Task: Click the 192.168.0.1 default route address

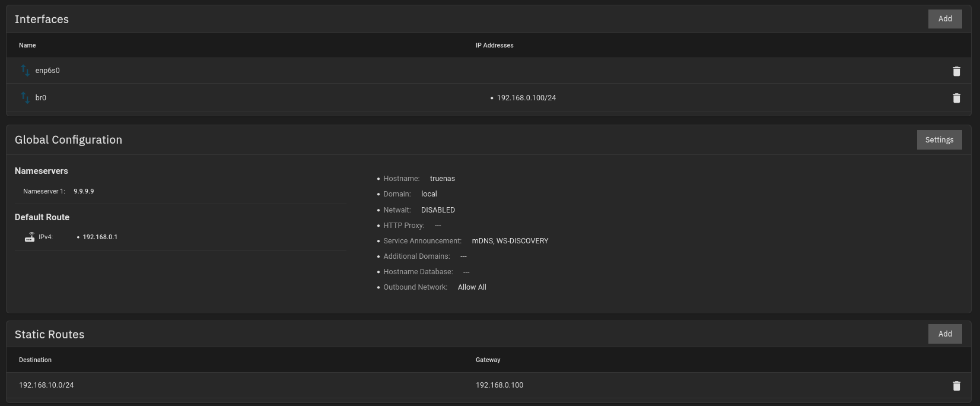Action: pos(100,237)
